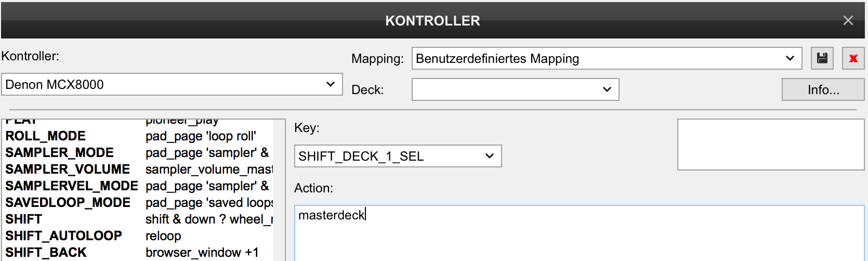Screen dimensions: 868x261
Task: Click the mapping list vertical scrollbar
Action: 279,190
